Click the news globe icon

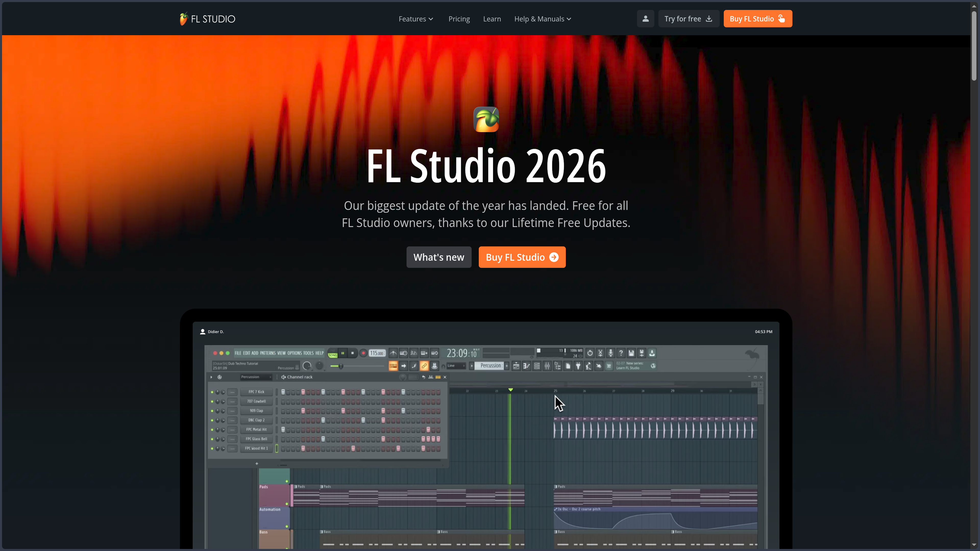point(653,366)
